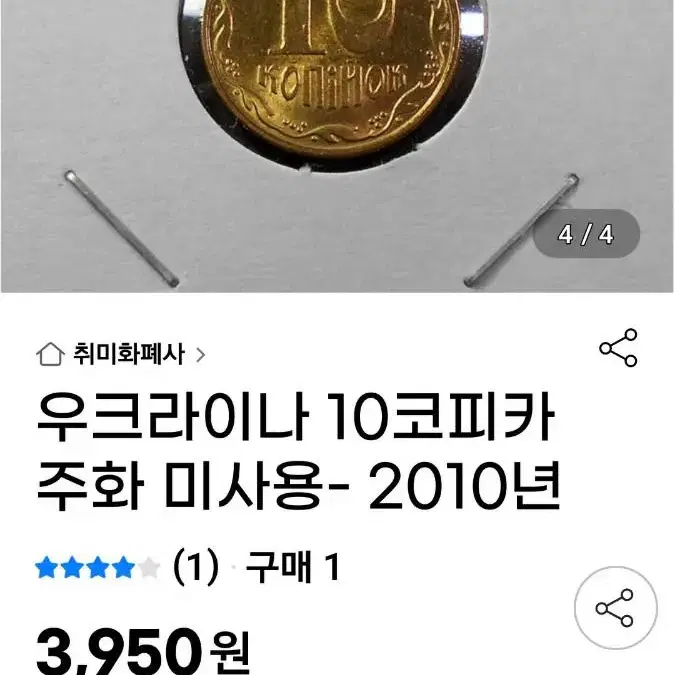
Task: Tap the 2010년 text in the title
Action: 465,486
